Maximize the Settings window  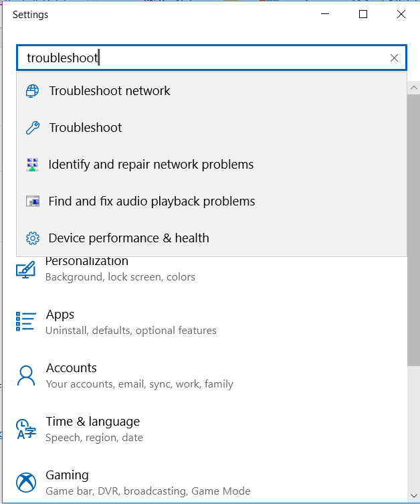tap(363, 14)
